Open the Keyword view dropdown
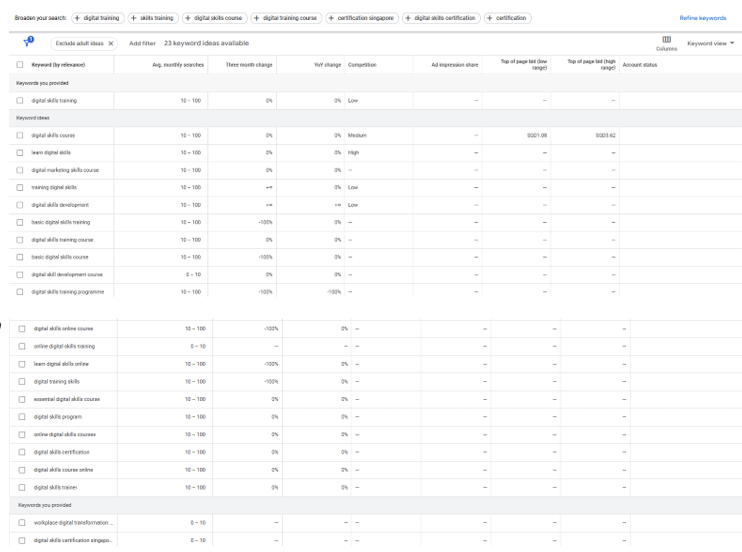 click(x=710, y=43)
